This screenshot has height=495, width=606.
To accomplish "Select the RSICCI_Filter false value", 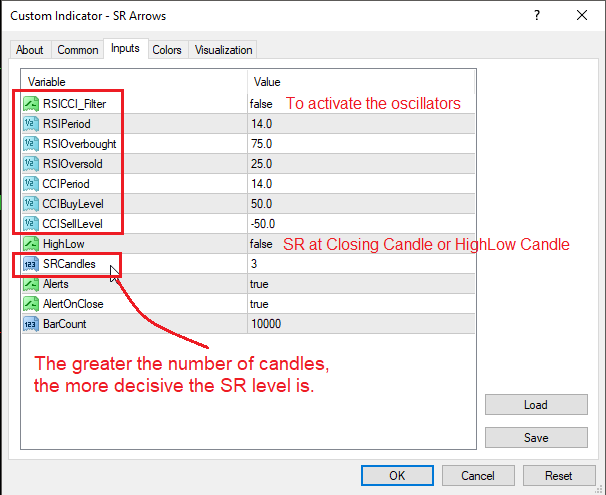I will click(x=261, y=104).
